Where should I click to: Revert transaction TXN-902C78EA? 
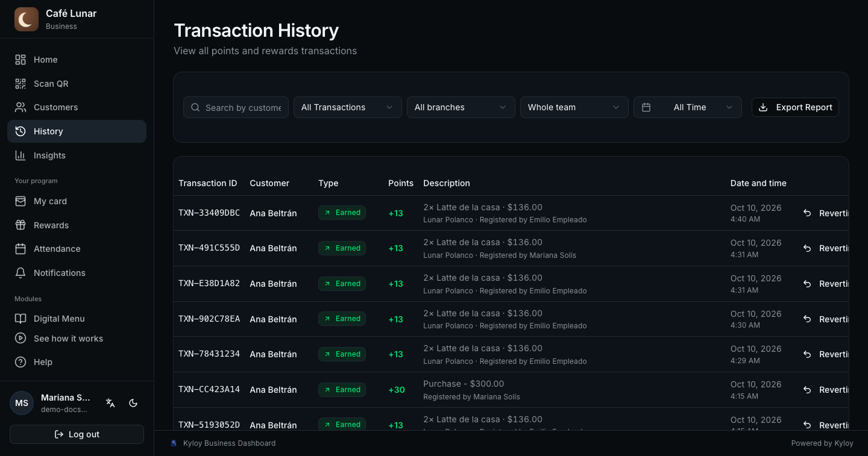(x=825, y=319)
